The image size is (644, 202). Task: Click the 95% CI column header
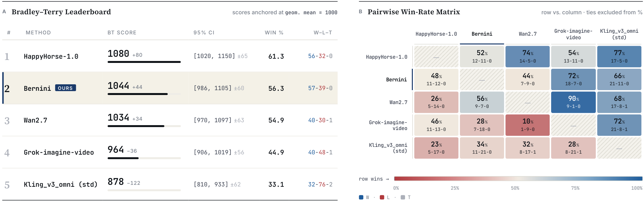[x=204, y=32]
